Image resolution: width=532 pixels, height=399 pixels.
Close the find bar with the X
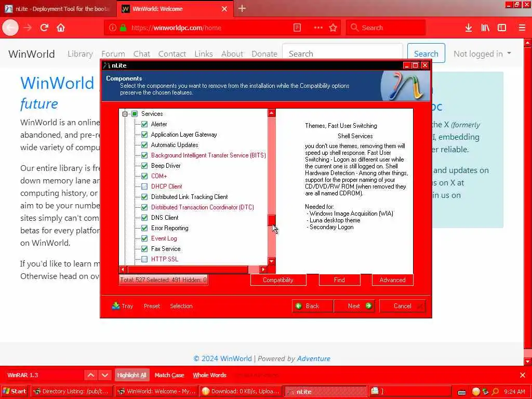tap(523, 375)
